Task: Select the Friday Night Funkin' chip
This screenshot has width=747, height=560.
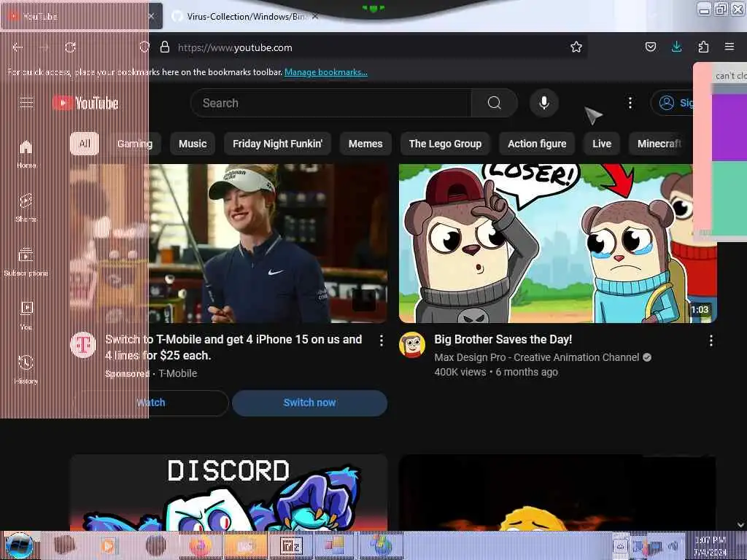Action: 277,144
